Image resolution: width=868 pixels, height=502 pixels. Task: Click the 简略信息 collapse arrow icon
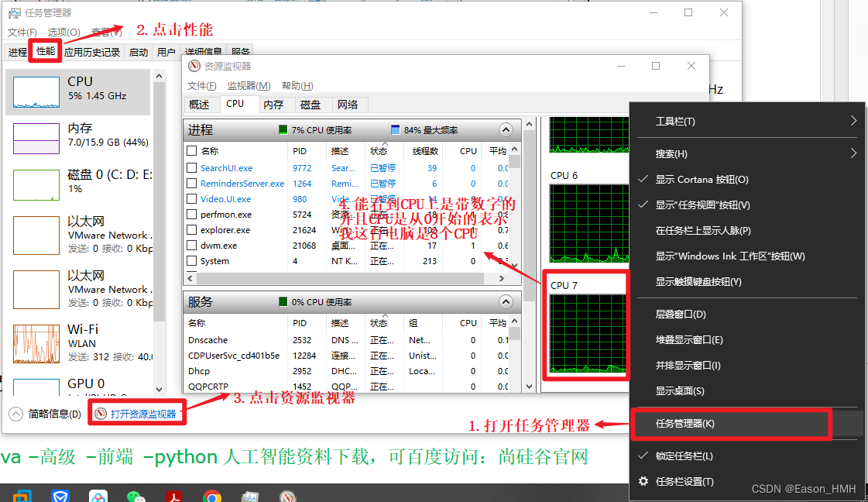pos(16,414)
